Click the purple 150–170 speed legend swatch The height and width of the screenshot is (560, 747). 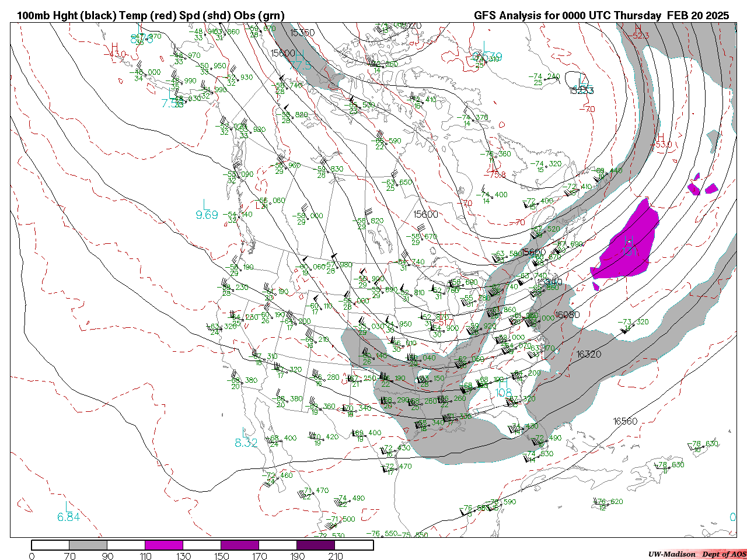(240, 545)
